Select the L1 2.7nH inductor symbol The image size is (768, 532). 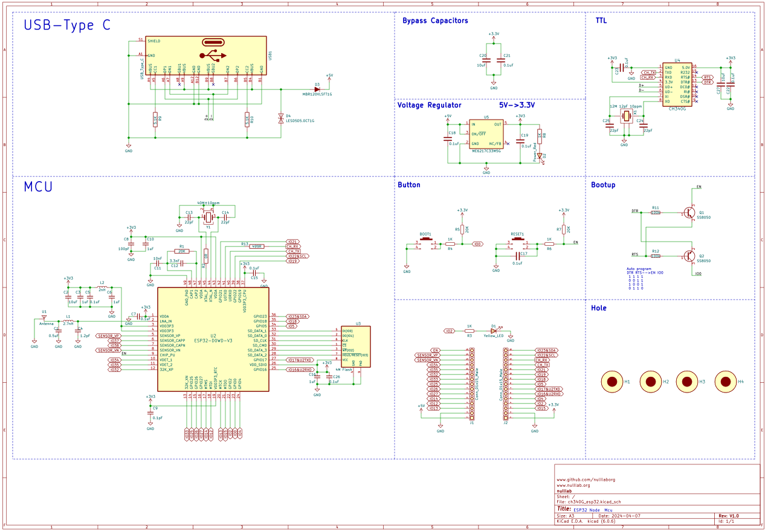68,321
